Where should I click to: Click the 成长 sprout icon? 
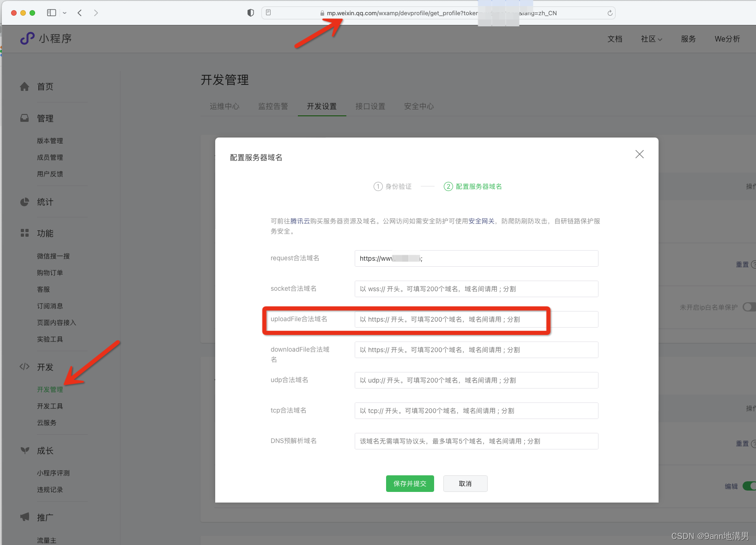coord(24,450)
